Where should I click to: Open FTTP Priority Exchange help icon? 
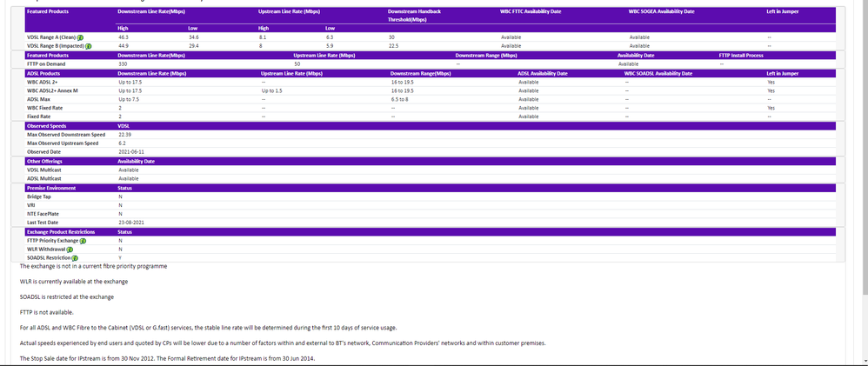[83, 241]
